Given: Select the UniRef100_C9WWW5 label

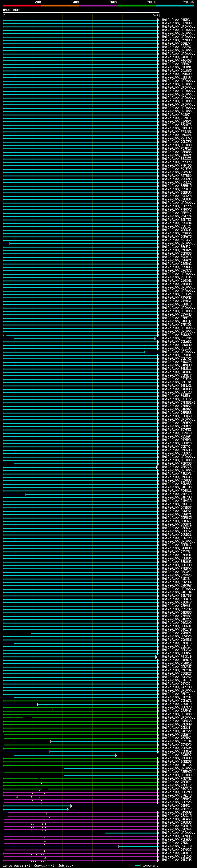Looking at the screenshot, I should (176, 822).
